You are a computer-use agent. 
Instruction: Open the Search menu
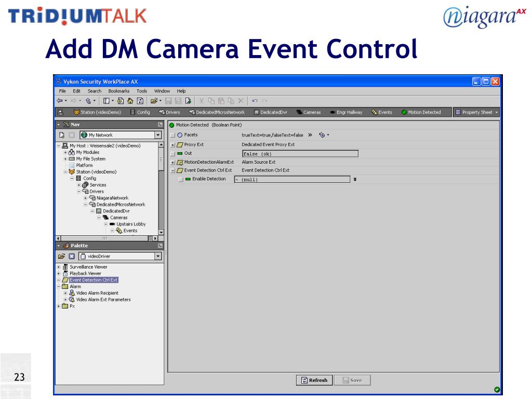(95, 91)
